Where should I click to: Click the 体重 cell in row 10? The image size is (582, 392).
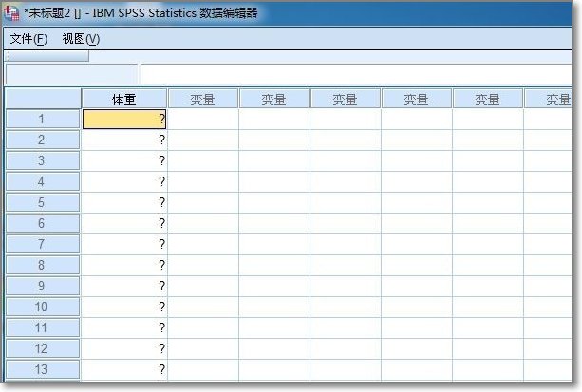click(124, 307)
